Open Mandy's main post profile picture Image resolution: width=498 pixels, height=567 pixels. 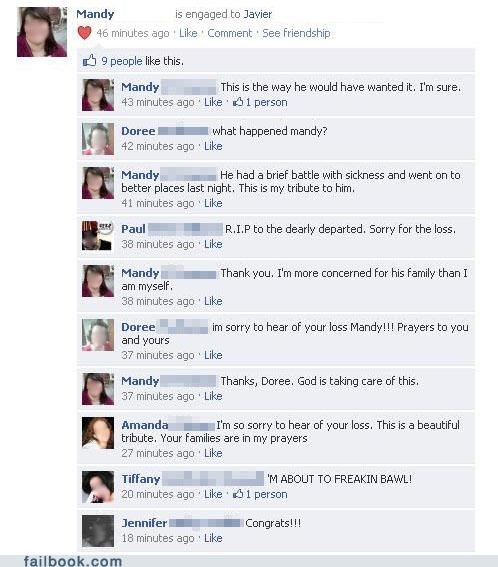(42, 32)
